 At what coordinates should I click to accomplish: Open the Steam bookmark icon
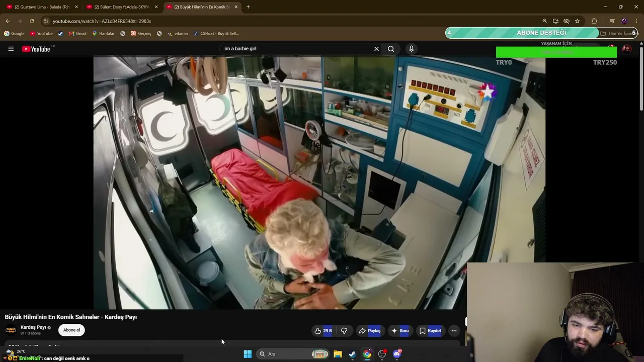click(x=60, y=34)
